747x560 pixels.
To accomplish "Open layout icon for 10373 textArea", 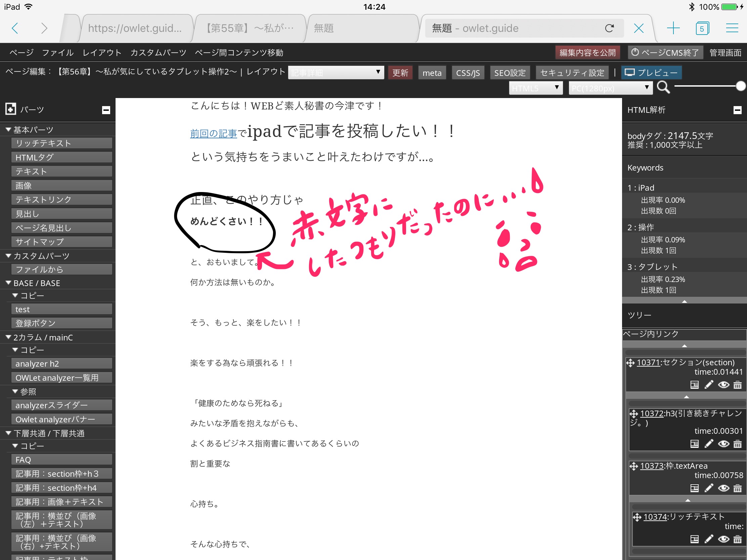I will point(694,488).
